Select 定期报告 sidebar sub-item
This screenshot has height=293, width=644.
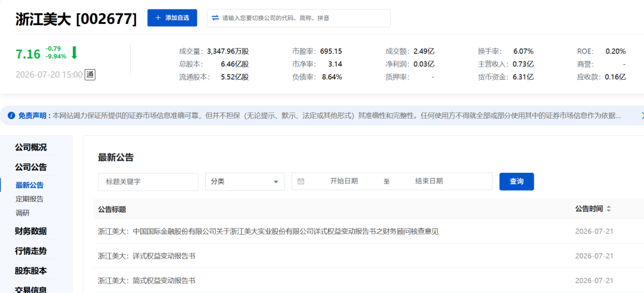click(x=29, y=199)
